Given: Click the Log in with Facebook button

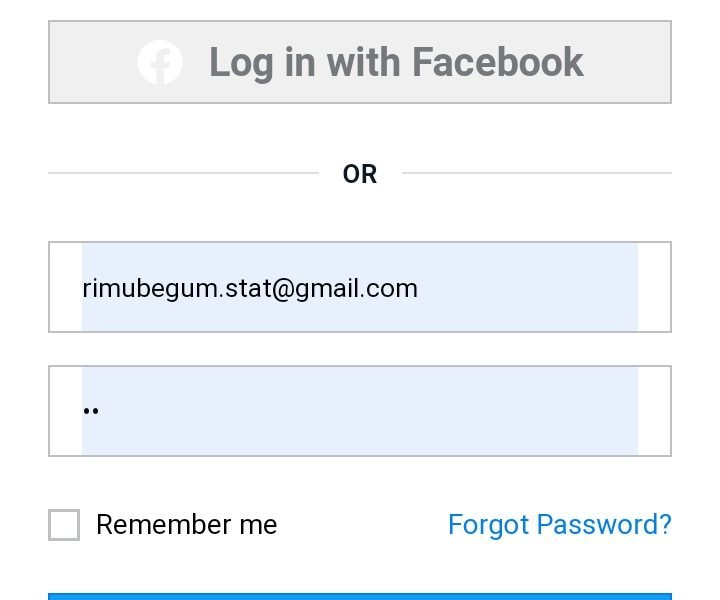Looking at the screenshot, I should point(360,62).
